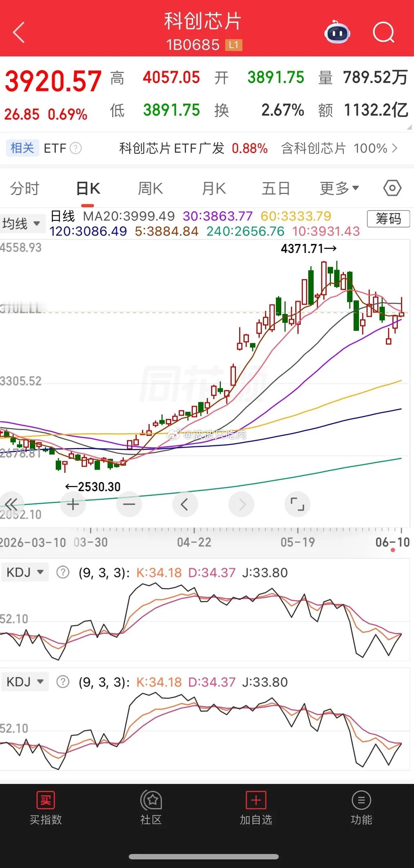Viewport: 414px width, 868px height.
Task: Tap the 10:3931.43 moving average label
Action: point(326,231)
